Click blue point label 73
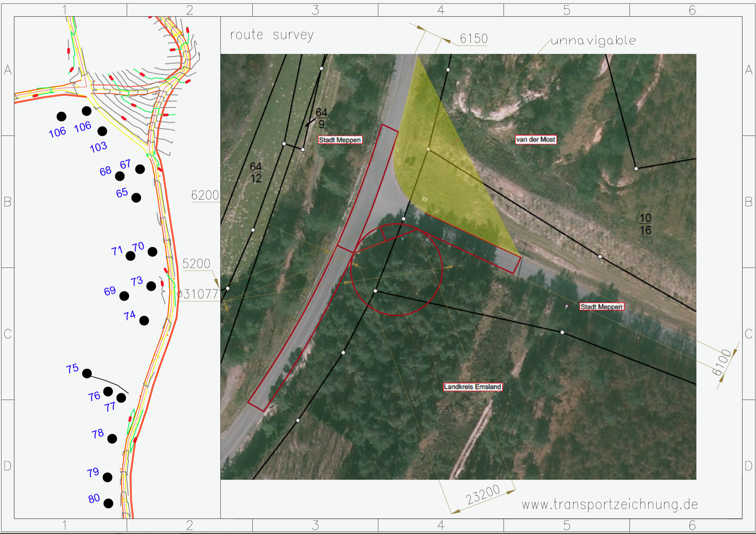Image resolution: width=756 pixels, height=534 pixels. click(137, 281)
